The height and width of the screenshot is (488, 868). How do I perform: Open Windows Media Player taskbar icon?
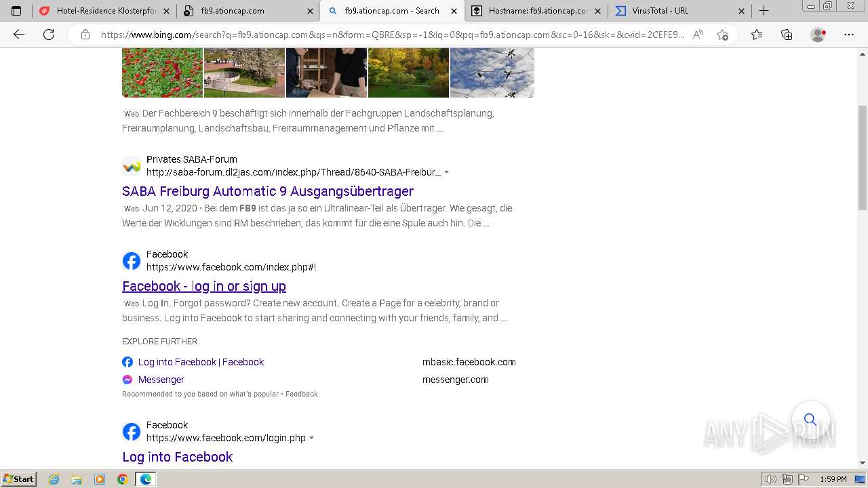tap(100, 479)
